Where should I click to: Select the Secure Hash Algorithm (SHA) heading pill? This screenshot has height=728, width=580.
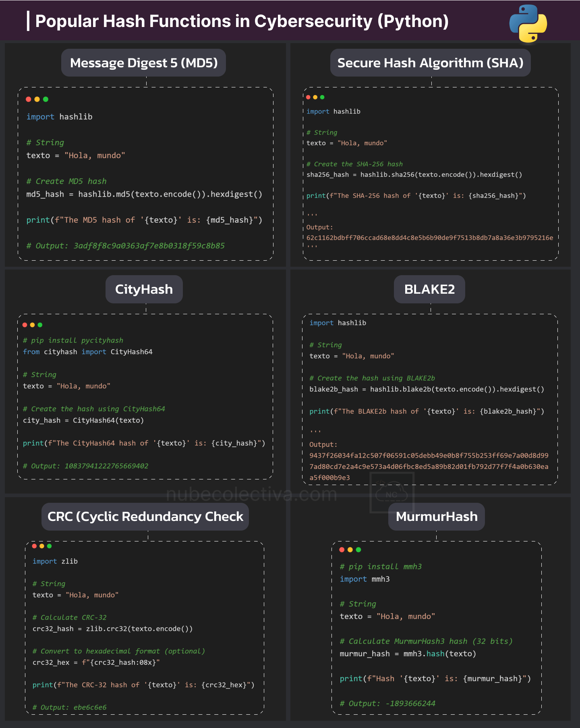430,63
